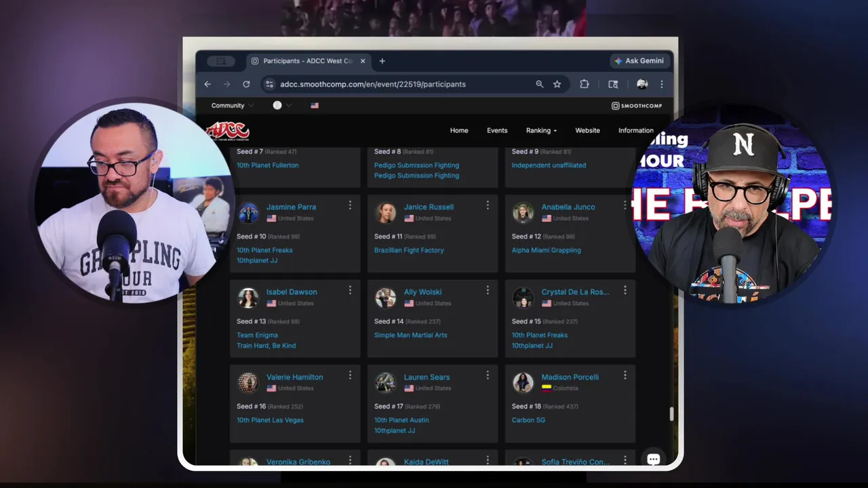This screenshot has height=488, width=868.
Task: Open Ally Wolski's profile link
Action: [x=422, y=292]
